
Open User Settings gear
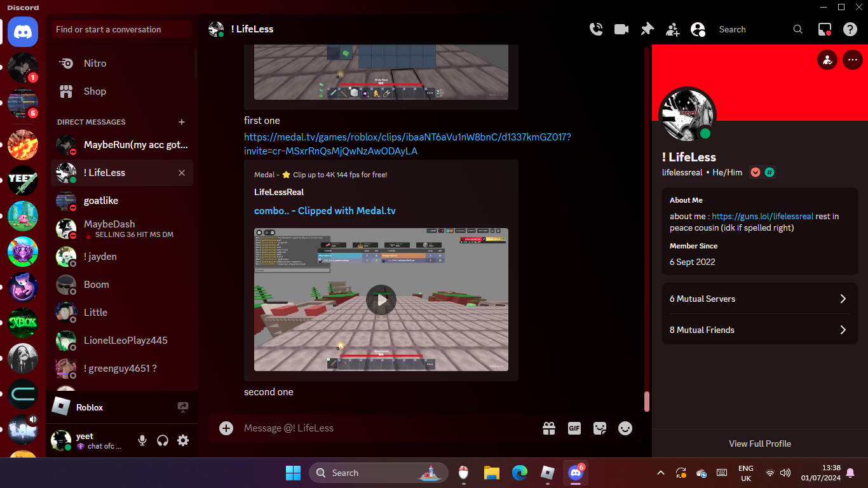coord(183,440)
